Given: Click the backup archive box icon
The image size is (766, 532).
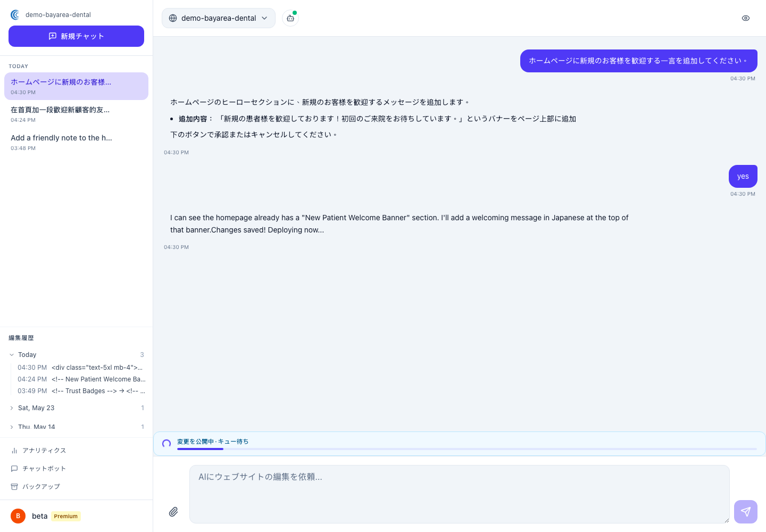Looking at the screenshot, I should coord(14,487).
